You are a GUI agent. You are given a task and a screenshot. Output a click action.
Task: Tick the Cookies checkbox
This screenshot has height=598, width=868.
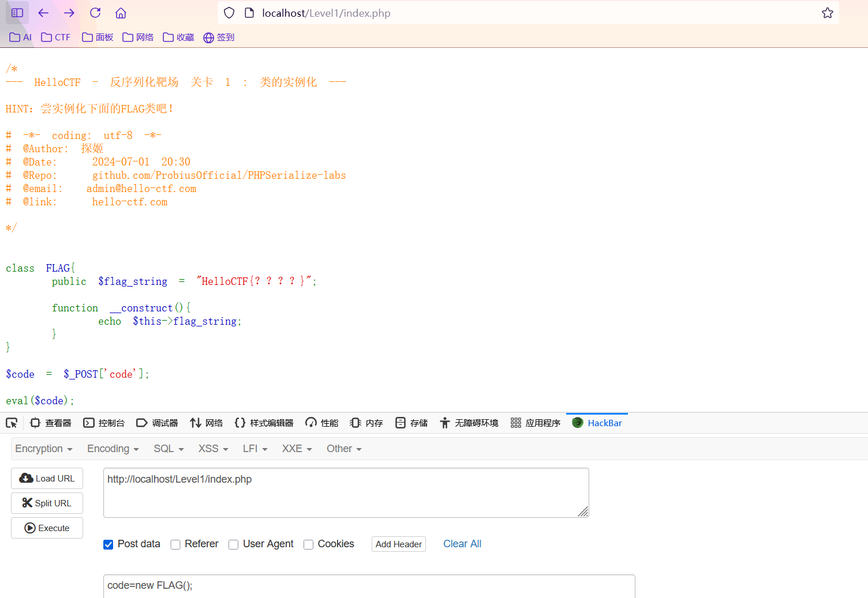tap(309, 544)
